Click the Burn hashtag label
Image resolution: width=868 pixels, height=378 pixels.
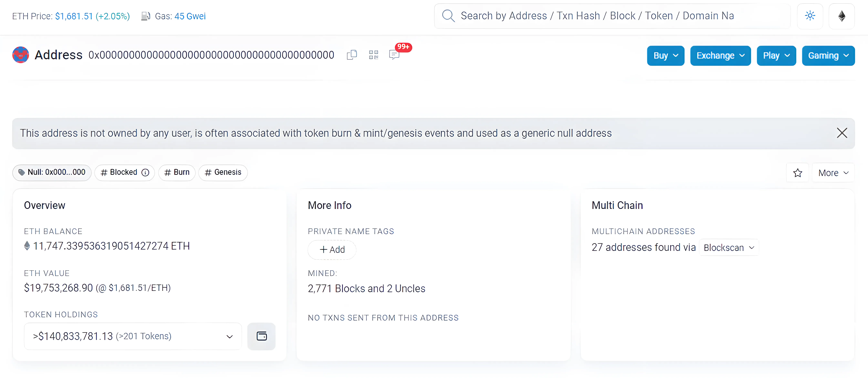177,172
